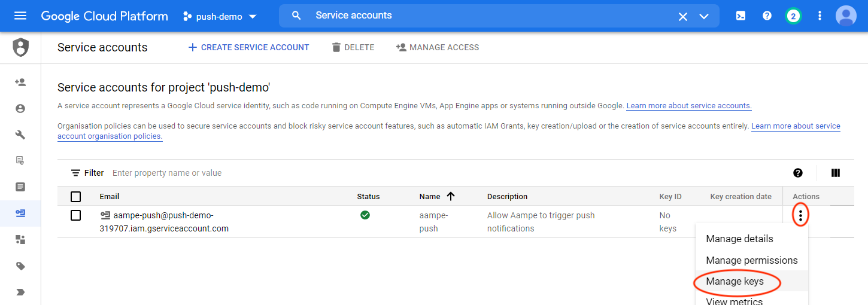This screenshot has width=868, height=305.
Task: Open the list page sidebar icon
Action: (x=20, y=187)
